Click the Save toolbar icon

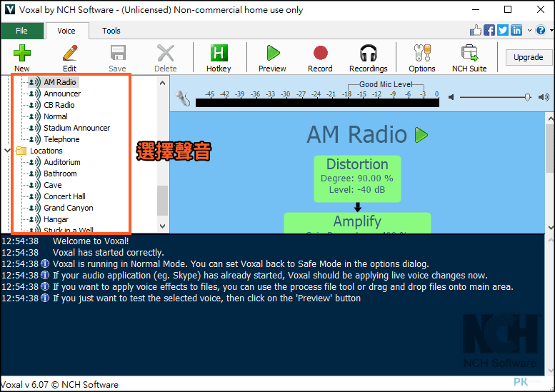[118, 58]
